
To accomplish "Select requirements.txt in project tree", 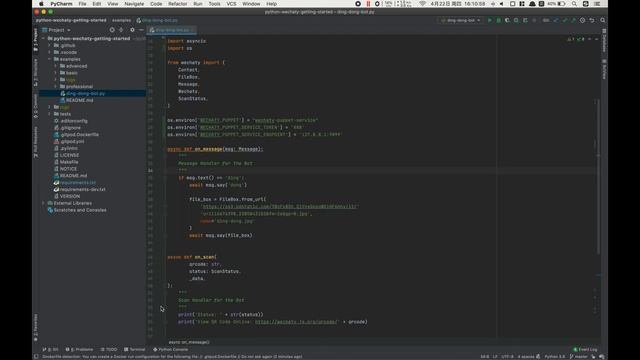I will point(78,182).
